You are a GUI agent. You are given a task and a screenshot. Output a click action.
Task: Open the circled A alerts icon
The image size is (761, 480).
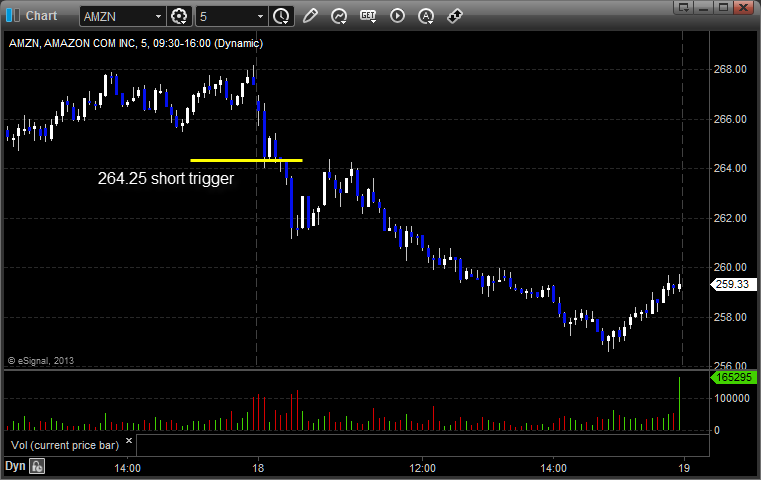point(426,16)
